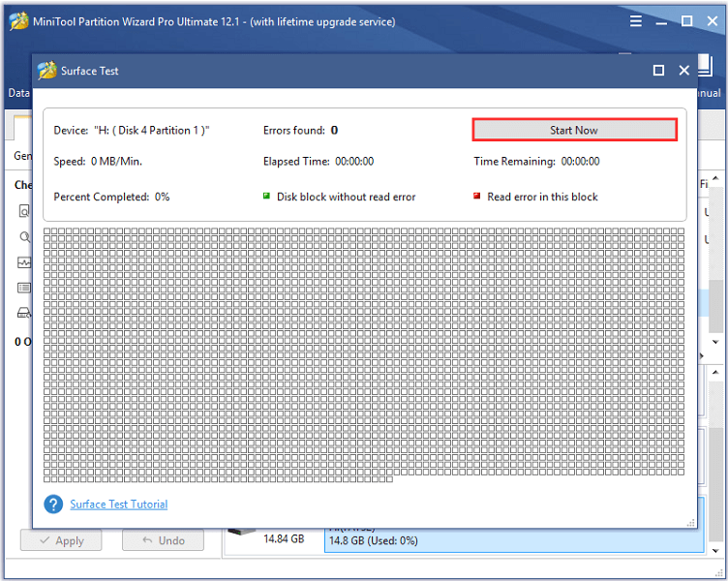
Task: Click the small right arrow below partition list
Action: pos(702,356)
